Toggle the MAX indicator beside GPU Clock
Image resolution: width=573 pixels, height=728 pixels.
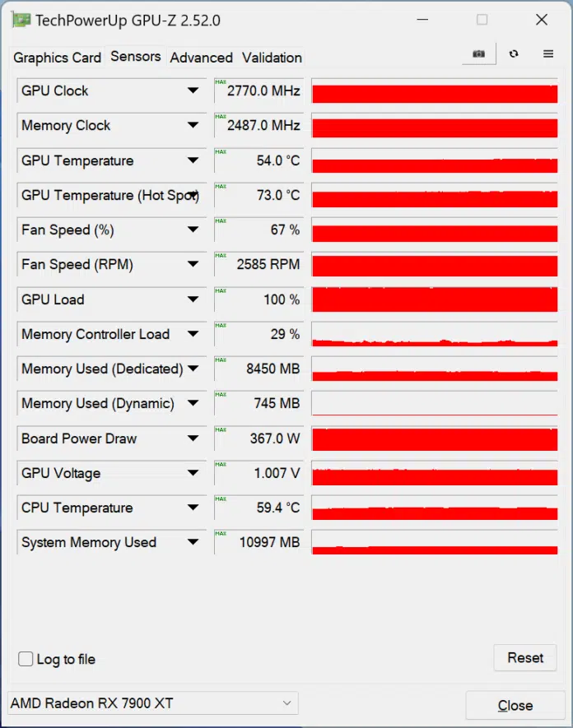219,82
